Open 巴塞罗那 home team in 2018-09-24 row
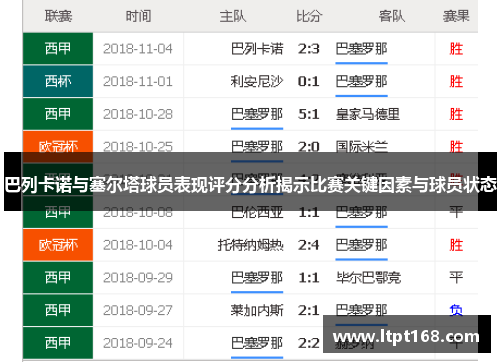This screenshot has height=362, width=500. (x=257, y=343)
